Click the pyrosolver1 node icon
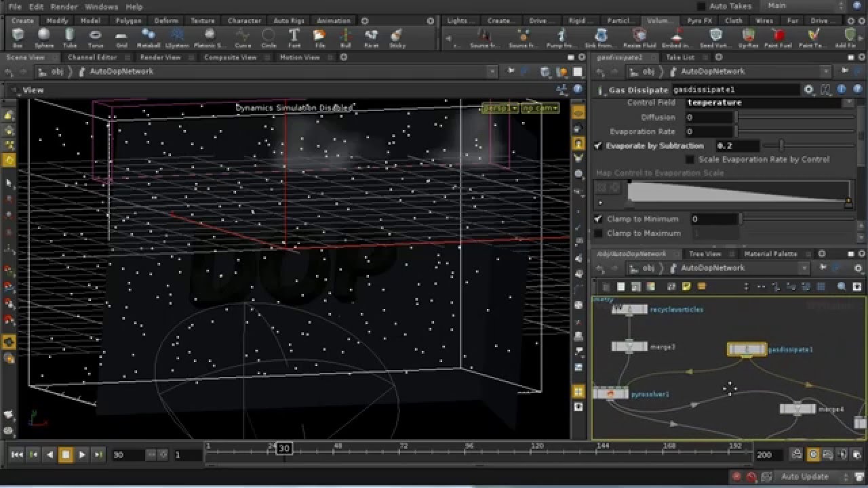This screenshot has width=868, height=488. [610, 394]
